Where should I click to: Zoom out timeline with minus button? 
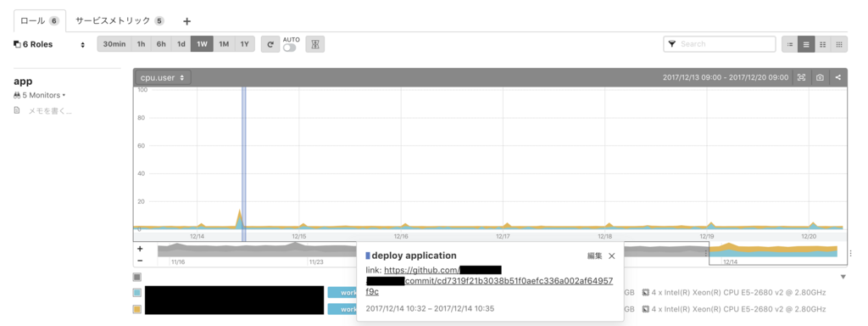click(140, 261)
